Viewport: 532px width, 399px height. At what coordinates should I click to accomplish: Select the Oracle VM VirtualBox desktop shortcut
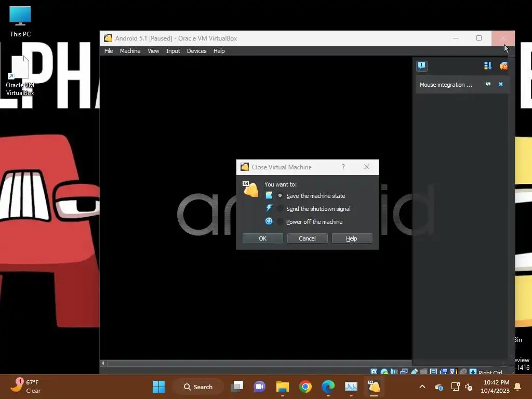click(20, 76)
